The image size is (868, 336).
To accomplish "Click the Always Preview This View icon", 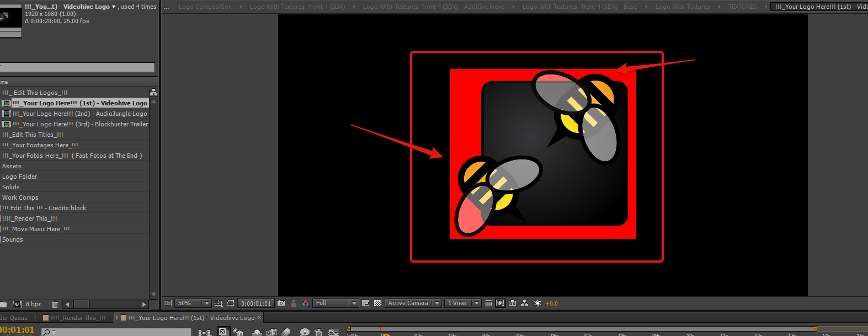I will (x=168, y=303).
